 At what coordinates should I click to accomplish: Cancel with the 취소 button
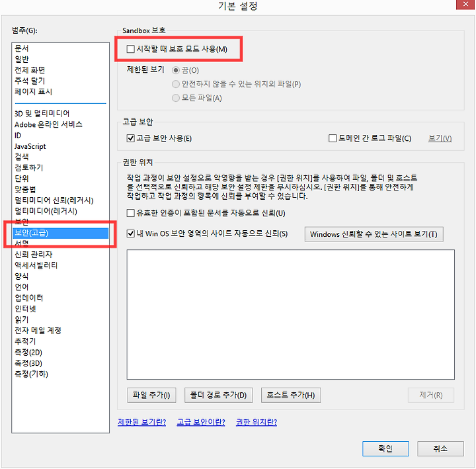coord(440,448)
